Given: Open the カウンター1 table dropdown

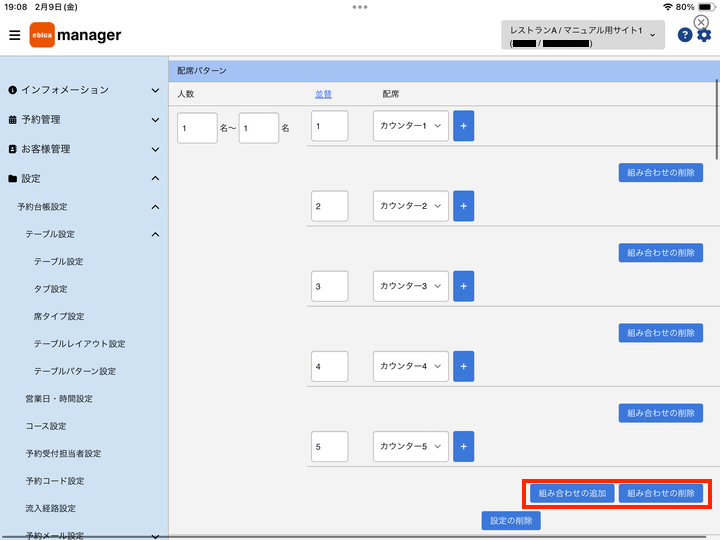Looking at the screenshot, I should coord(411,126).
